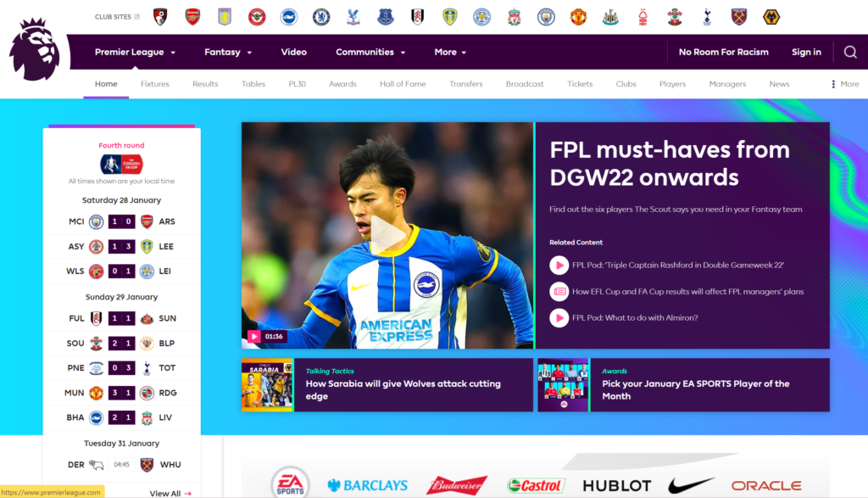Open the West Ham crest in club sites bar

739,17
